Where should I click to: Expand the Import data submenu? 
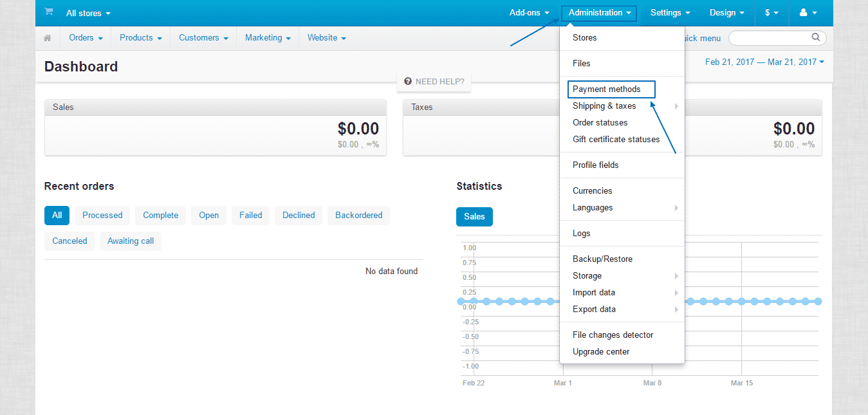pos(593,292)
